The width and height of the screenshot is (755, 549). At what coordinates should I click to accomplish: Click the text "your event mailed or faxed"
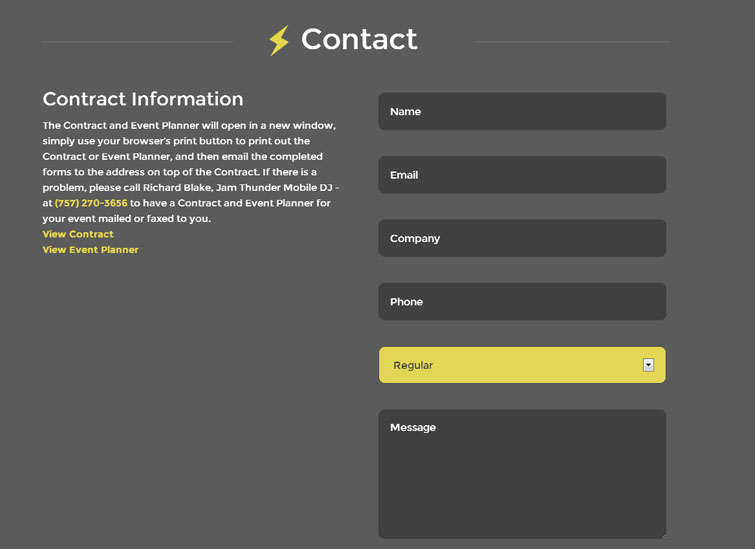pos(110,219)
